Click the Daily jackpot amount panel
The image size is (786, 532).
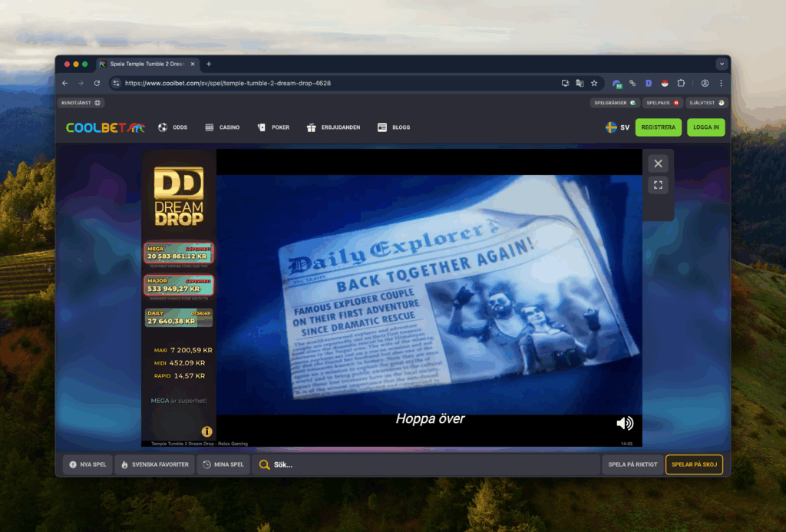pos(179,317)
